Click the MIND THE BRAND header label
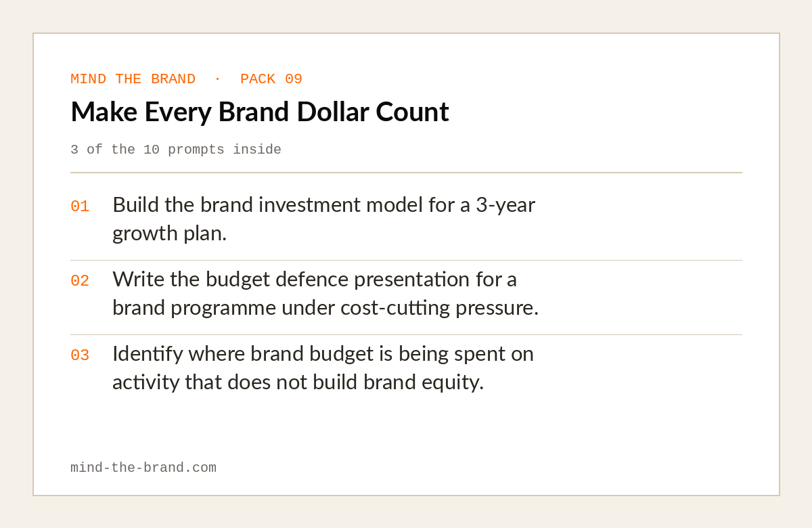This screenshot has width=812, height=528. 133,79
